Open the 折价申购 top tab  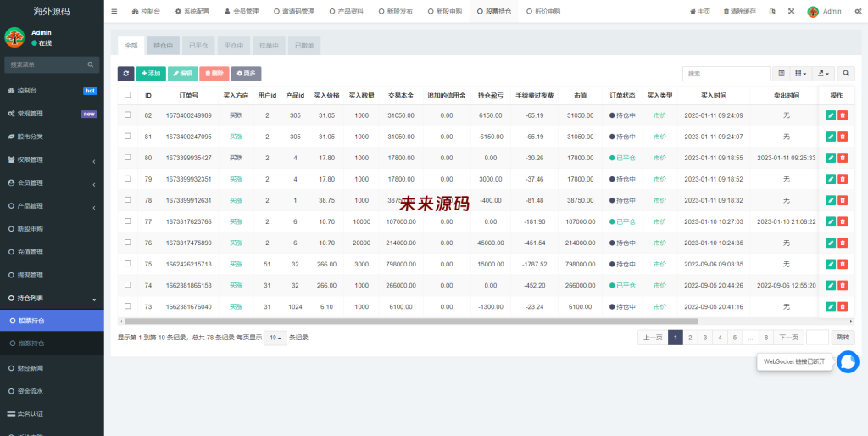pyautogui.click(x=543, y=11)
